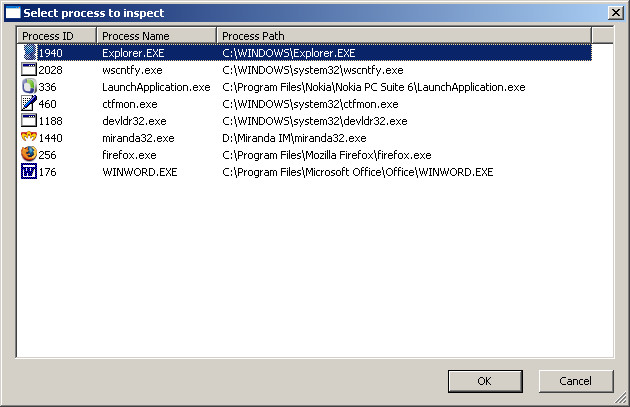
Task: Select the Nokia LaunchApplication icon
Action: [29, 86]
